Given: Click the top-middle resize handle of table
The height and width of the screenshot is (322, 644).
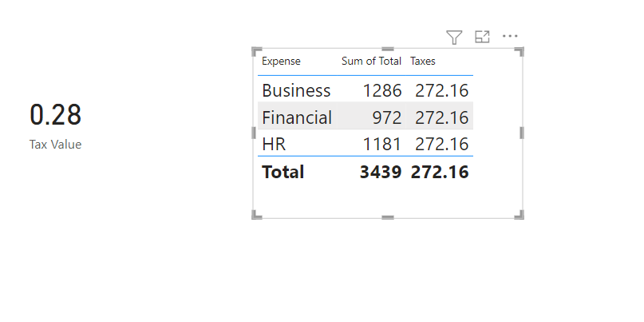Looking at the screenshot, I should click(388, 49).
